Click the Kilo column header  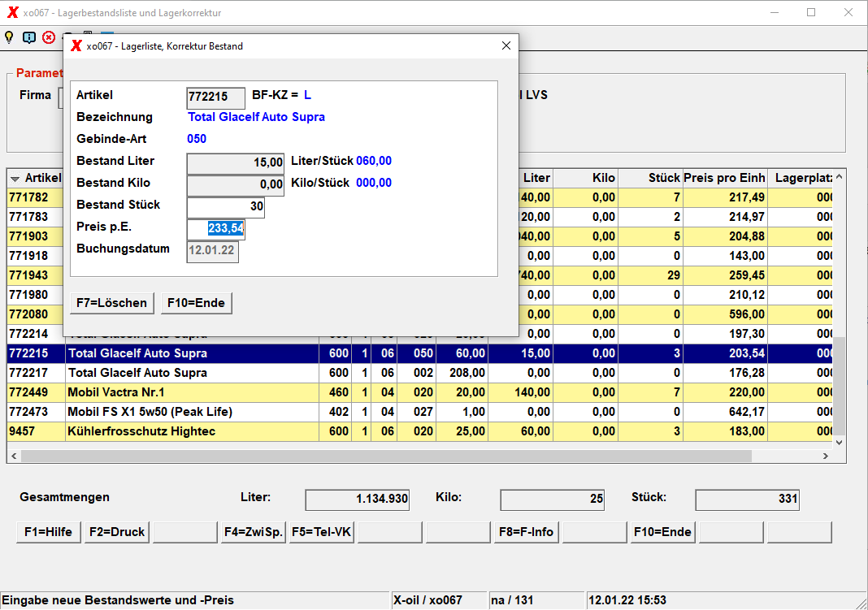point(586,178)
